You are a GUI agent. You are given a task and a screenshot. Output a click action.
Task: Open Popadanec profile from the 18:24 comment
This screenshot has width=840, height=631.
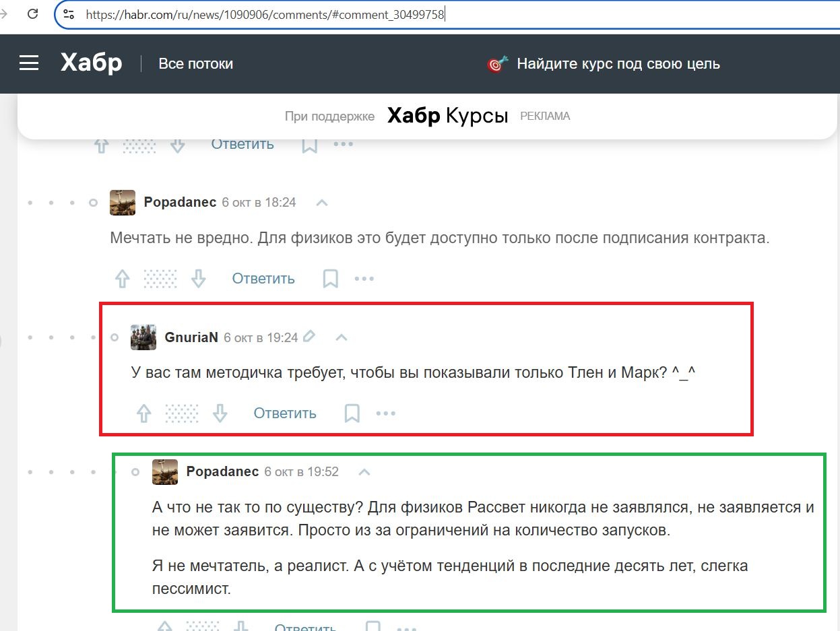point(180,202)
